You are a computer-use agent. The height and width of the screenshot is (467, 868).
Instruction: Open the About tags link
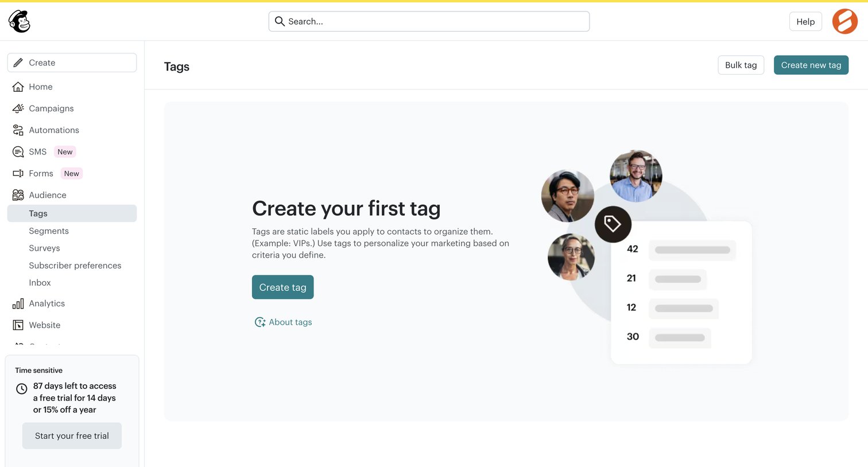(x=290, y=322)
